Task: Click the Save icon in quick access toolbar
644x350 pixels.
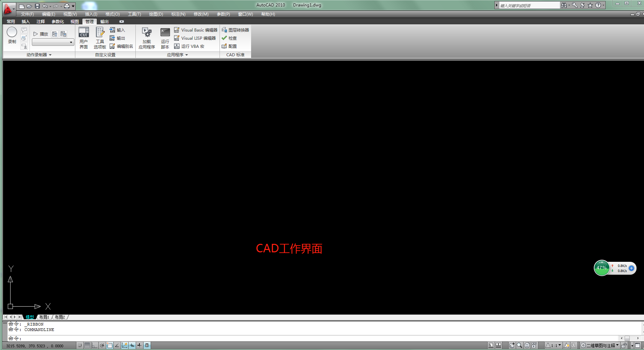Action: (37, 6)
